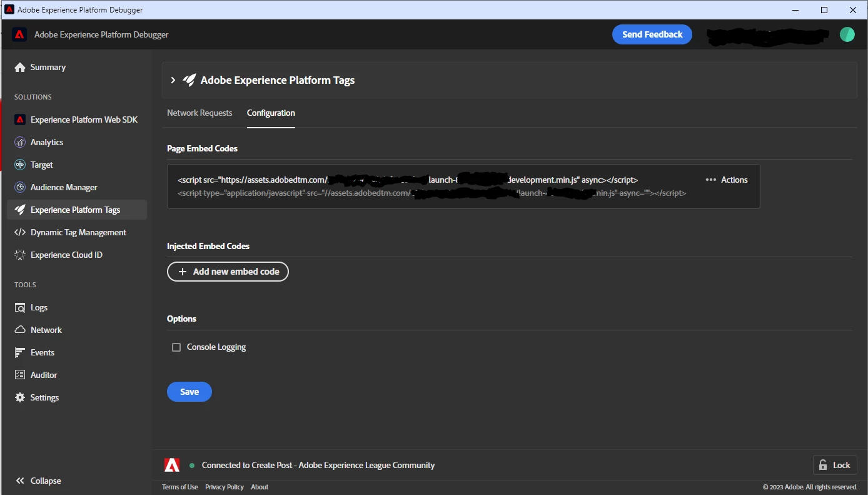
Task: Click the Settings label in Tools
Action: pos(44,397)
